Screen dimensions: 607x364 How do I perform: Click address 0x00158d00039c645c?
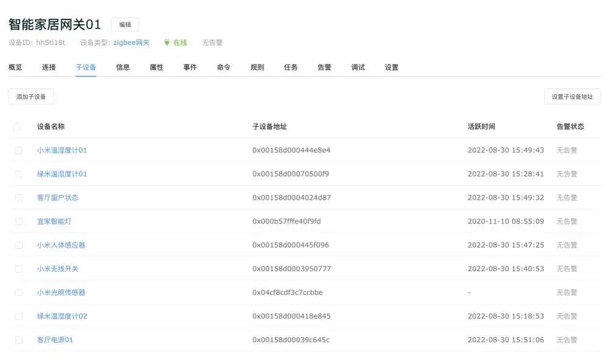click(x=291, y=340)
